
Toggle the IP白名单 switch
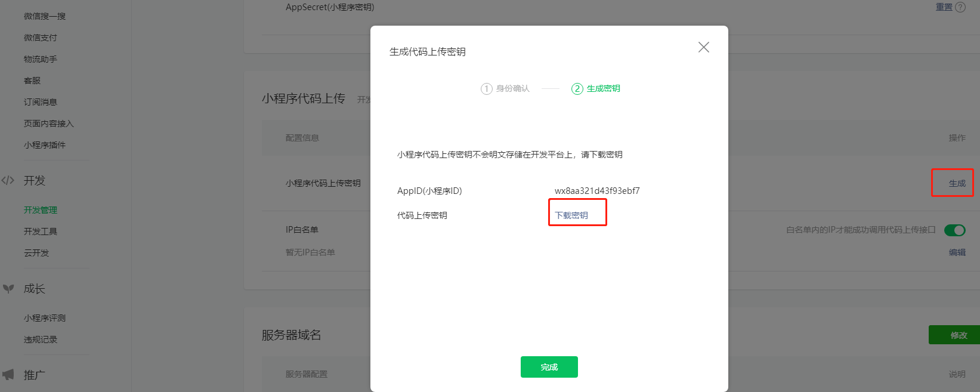tap(955, 230)
